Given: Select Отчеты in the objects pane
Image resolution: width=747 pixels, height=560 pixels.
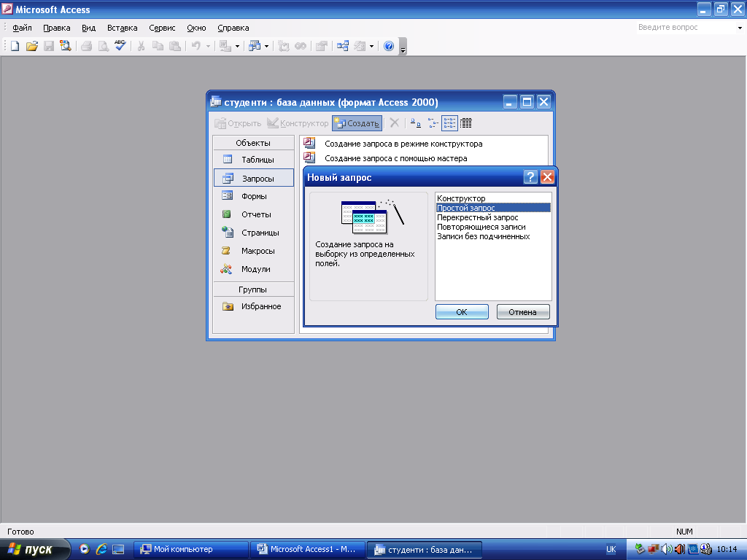Looking at the screenshot, I should click(x=253, y=214).
